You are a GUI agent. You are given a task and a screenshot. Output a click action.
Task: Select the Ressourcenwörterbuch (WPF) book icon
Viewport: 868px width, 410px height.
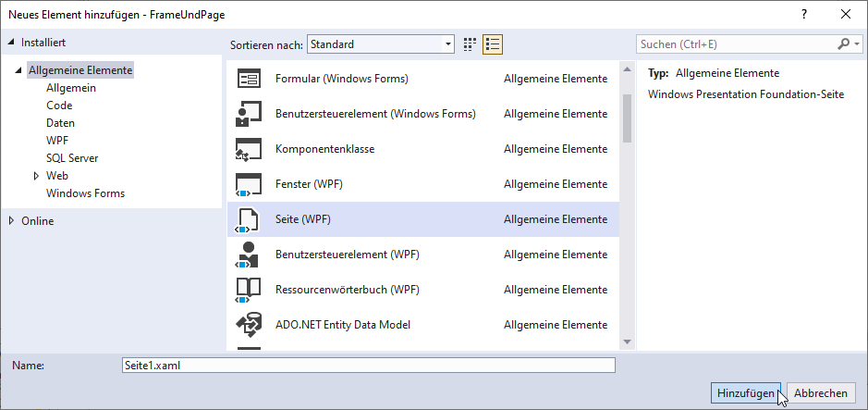tap(249, 290)
